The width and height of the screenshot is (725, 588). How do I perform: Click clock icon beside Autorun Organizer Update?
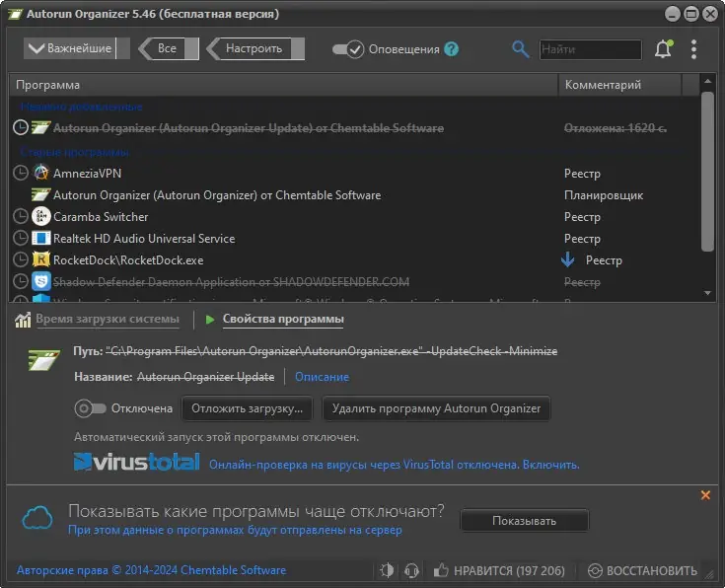[21, 127]
